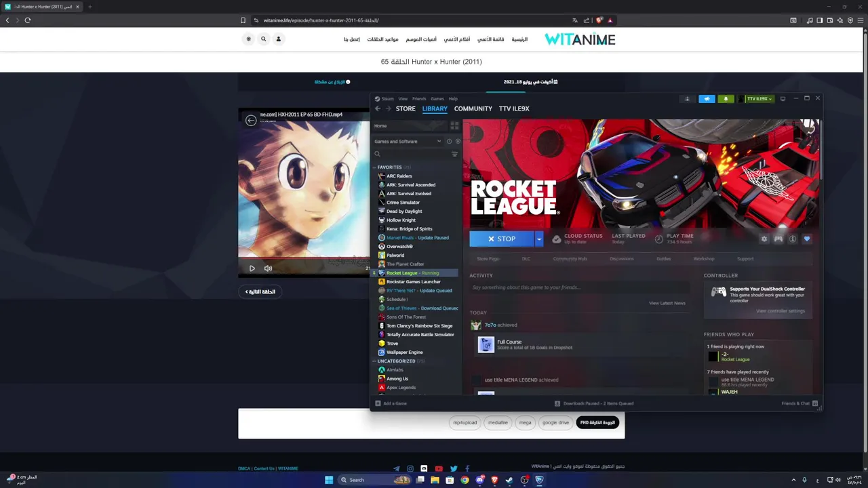The height and width of the screenshot is (488, 868).
Task: Go to library Home
Action: [x=410, y=126]
